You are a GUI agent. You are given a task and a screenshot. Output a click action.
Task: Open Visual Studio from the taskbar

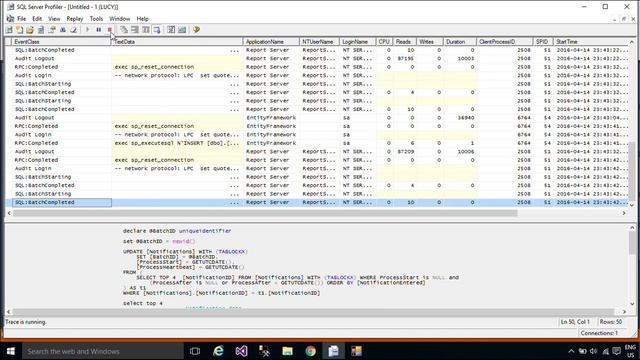pyautogui.click(x=241, y=351)
